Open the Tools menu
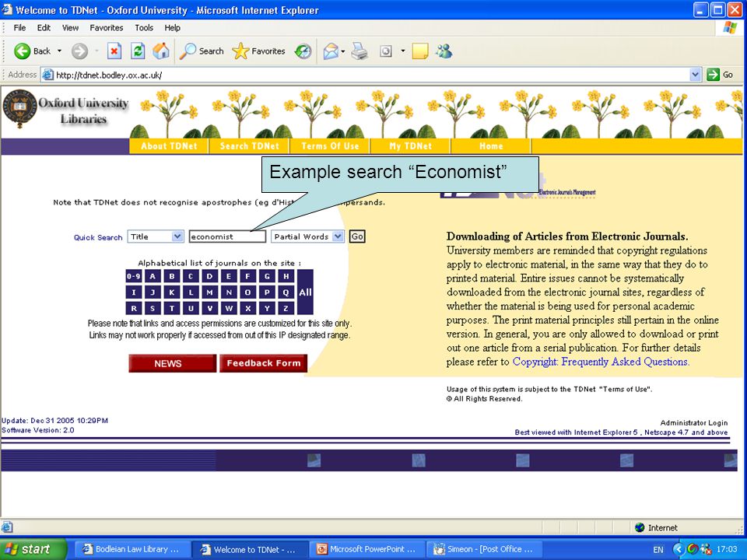747x560 pixels. pyautogui.click(x=144, y=28)
